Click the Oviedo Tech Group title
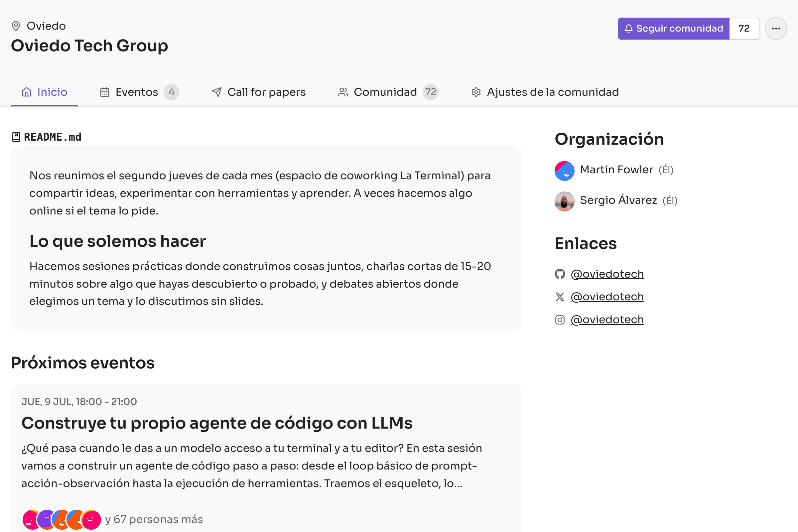 (x=89, y=46)
